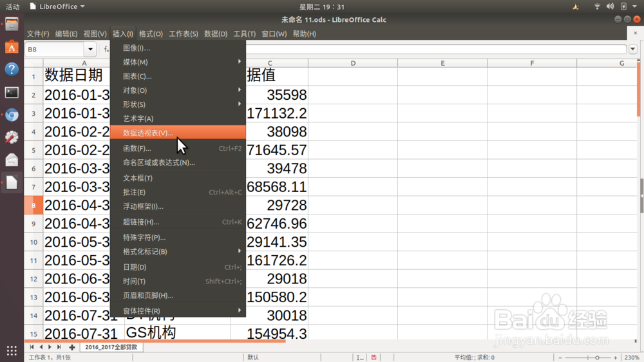Choose 数据透视表(V)... from Insert menu
The height and width of the screenshot is (362, 644).
(x=178, y=133)
